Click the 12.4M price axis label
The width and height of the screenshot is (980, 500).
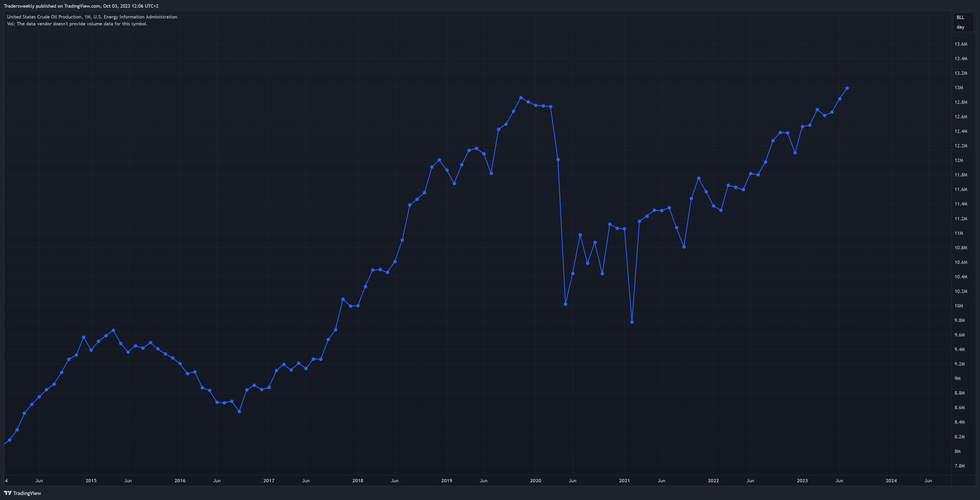pos(960,131)
